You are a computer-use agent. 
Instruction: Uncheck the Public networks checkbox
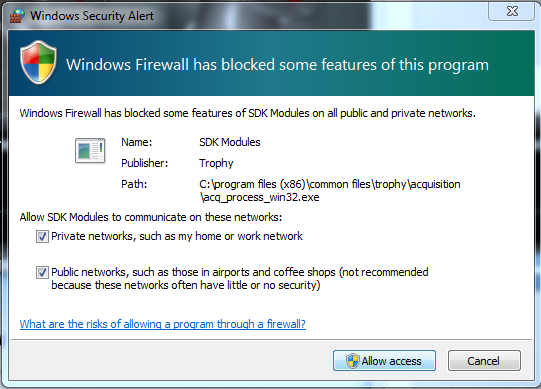coord(42,272)
